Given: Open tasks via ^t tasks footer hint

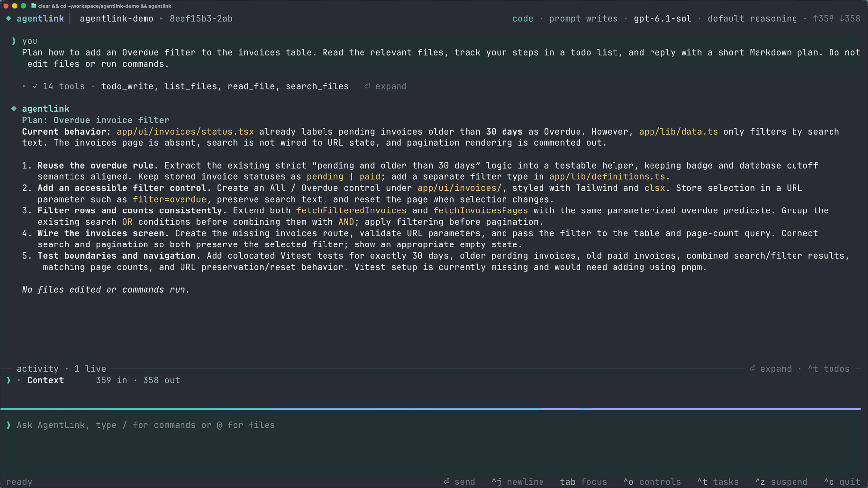Looking at the screenshot, I should pos(718,482).
